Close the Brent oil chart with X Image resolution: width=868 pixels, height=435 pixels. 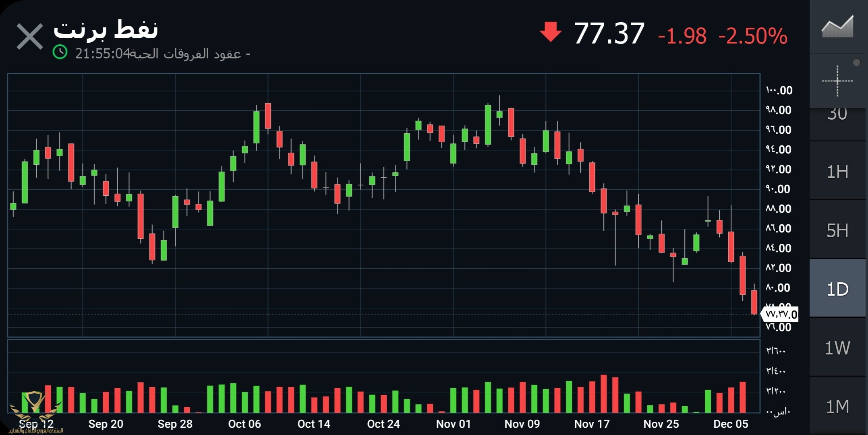pyautogui.click(x=29, y=37)
